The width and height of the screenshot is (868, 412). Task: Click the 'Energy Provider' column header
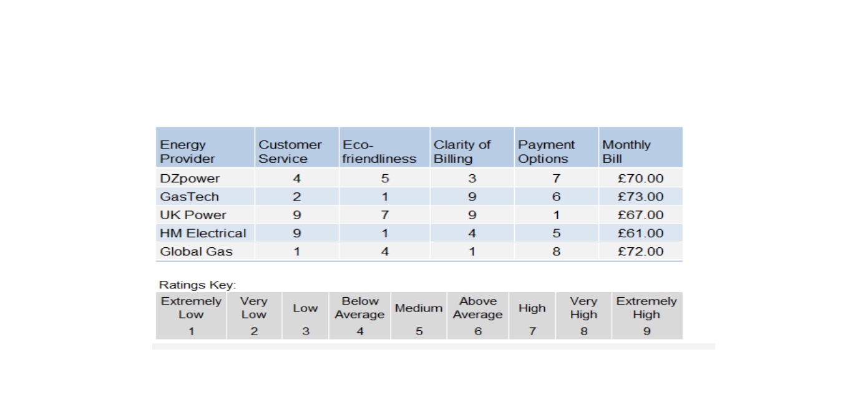(x=205, y=147)
